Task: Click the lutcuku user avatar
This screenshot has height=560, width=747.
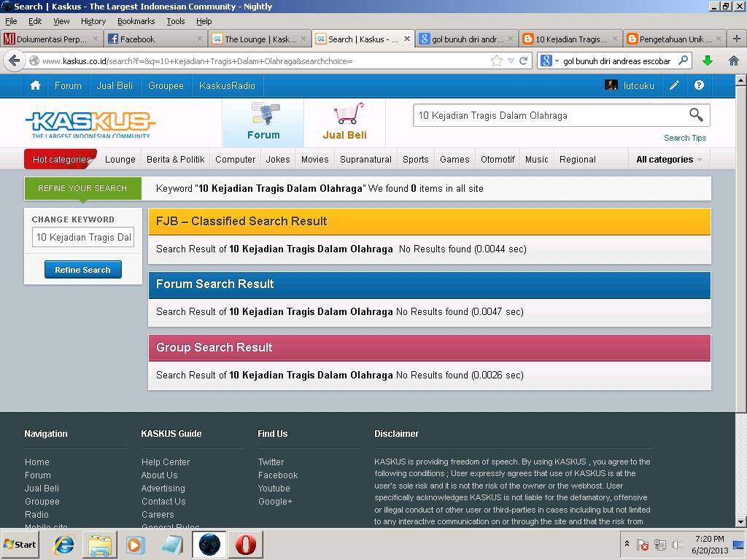Action: pos(611,86)
